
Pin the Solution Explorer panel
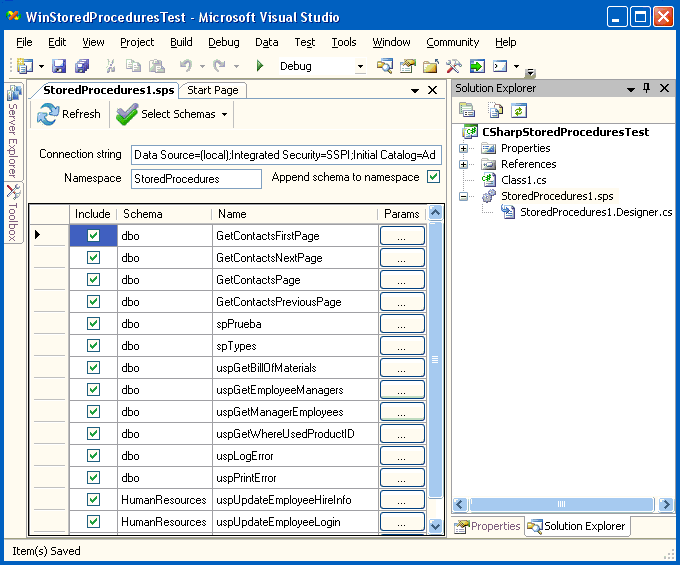pos(647,88)
